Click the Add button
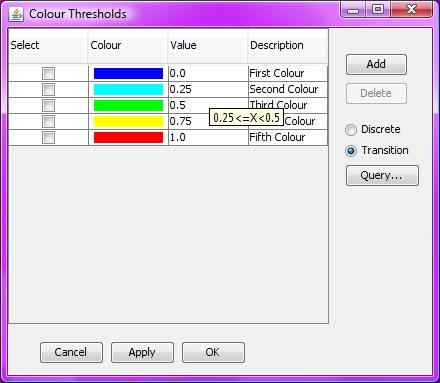The image size is (440, 383). 376,64
